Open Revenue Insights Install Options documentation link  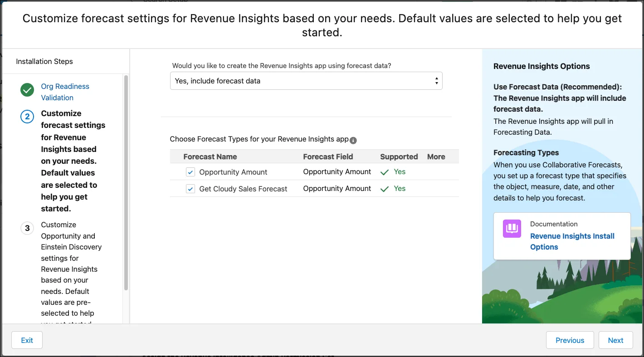coord(572,241)
